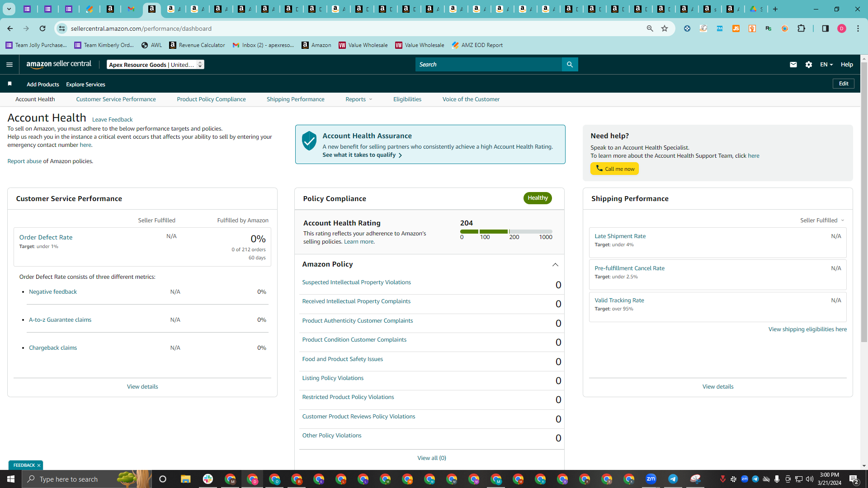Click the browser address bar URL
The image size is (868, 488).
tap(141, 28)
